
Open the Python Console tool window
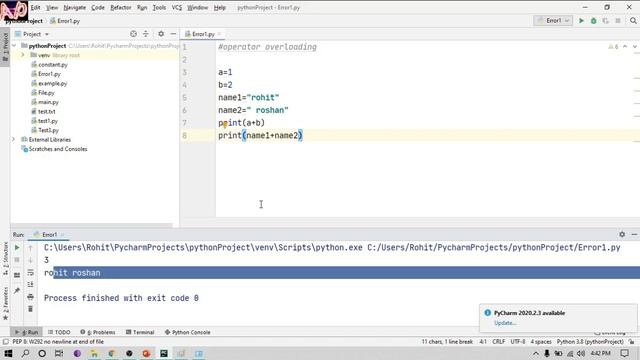click(187, 332)
